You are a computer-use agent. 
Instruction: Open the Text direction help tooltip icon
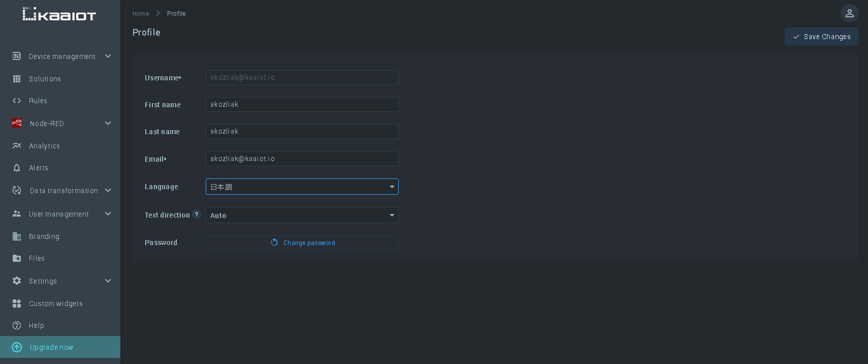197,215
